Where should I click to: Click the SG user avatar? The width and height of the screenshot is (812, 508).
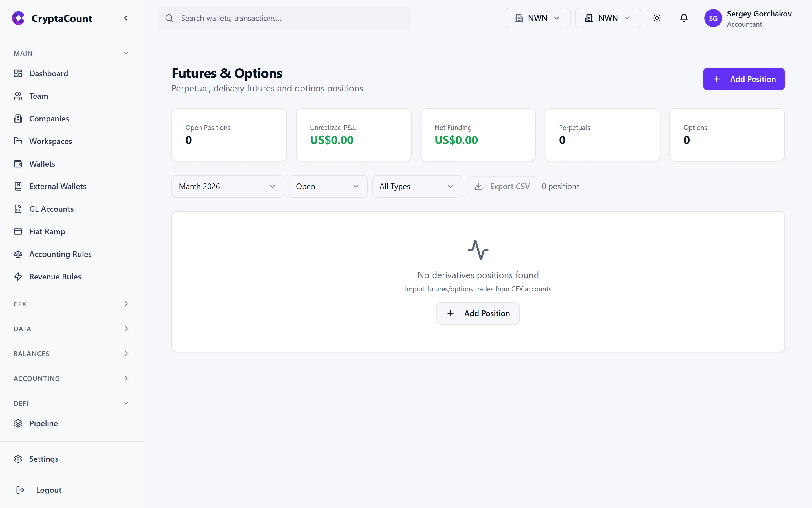pyautogui.click(x=713, y=18)
